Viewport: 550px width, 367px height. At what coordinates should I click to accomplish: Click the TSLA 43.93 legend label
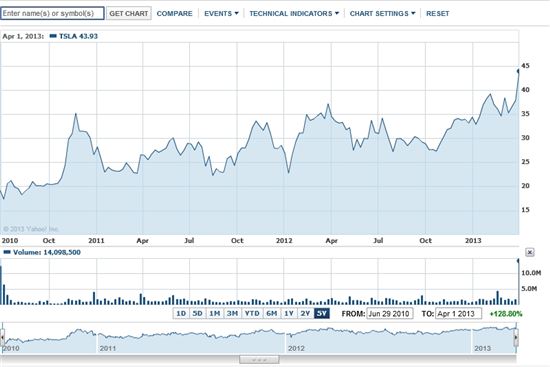pyautogui.click(x=74, y=36)
